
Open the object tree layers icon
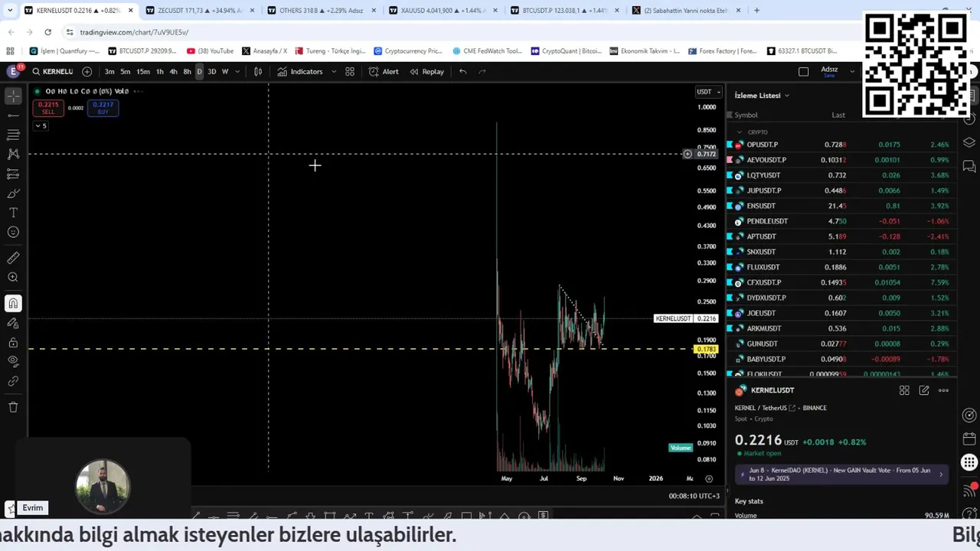(969, 142)
